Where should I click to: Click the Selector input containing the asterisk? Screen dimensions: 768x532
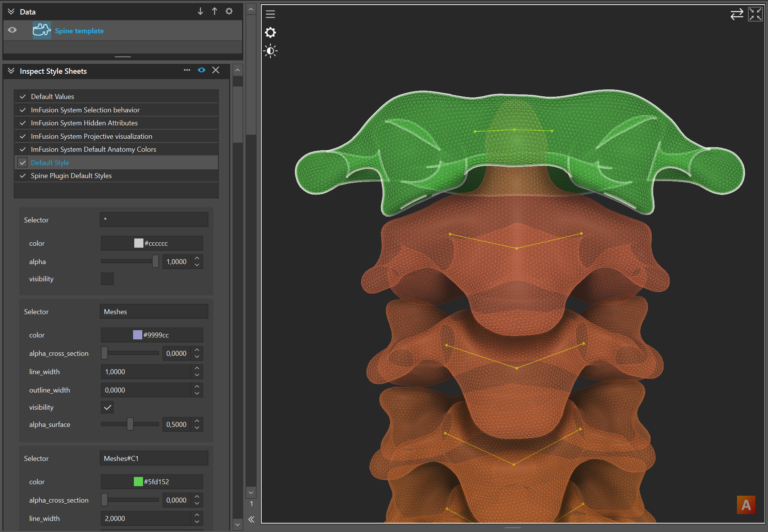[x=153, y=219]
